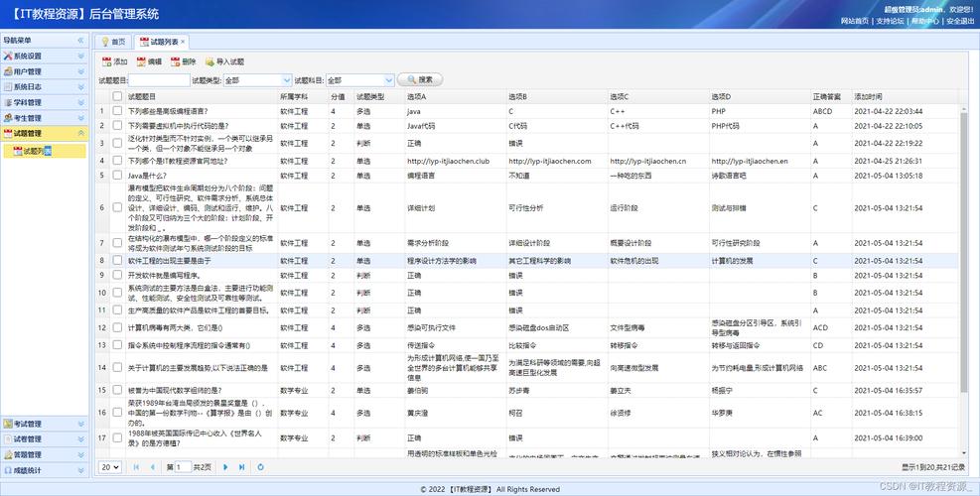Check the row Java是什么?
Viewport: 980px width, 496px height.
tap(117, 175)
